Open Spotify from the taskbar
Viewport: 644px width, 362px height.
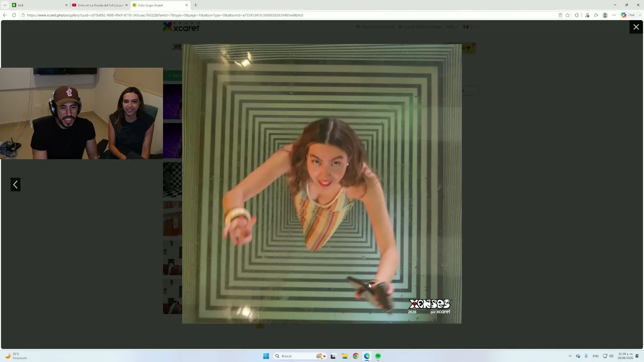(x=378, y=356)
